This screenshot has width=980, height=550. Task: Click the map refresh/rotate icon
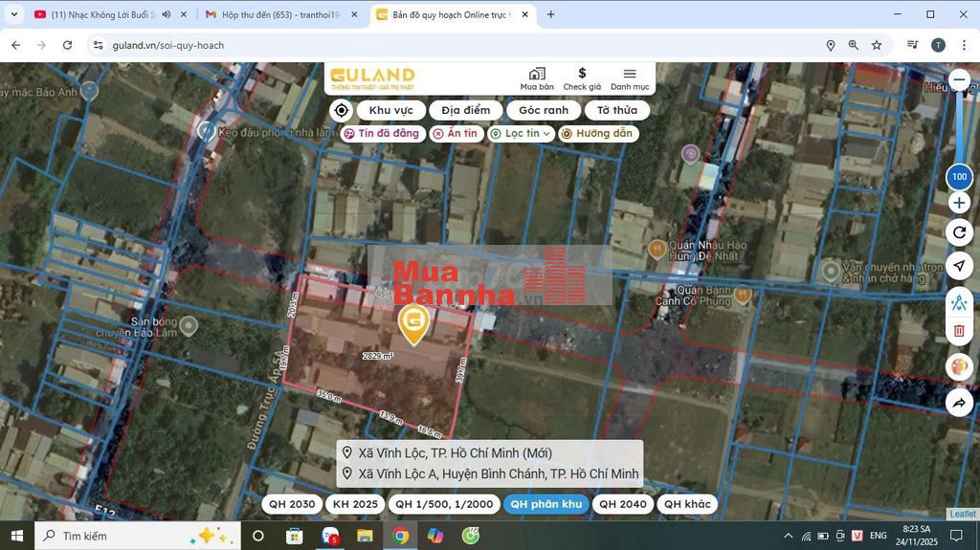click(959, 231)
